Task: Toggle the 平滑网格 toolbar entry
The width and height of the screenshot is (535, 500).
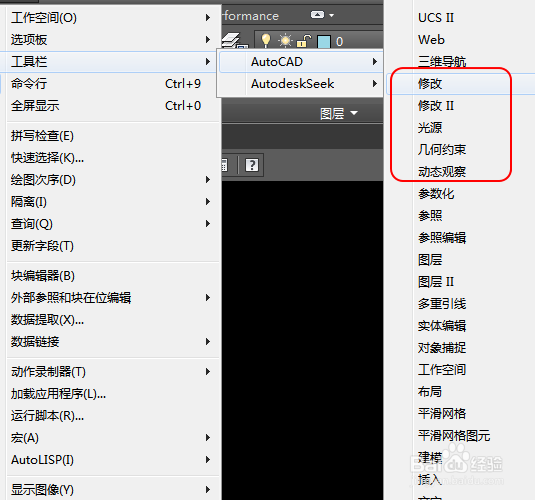Action: pos(442,414)
